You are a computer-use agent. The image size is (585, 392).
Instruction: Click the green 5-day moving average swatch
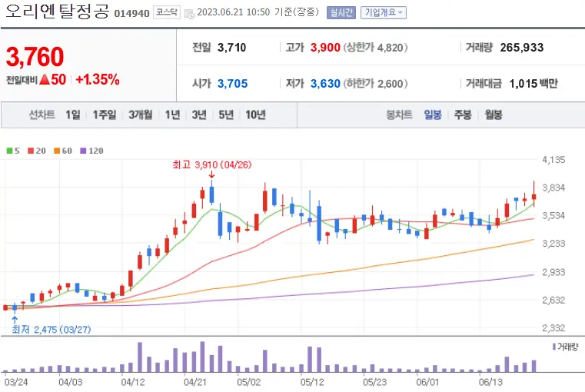(10, 151)
